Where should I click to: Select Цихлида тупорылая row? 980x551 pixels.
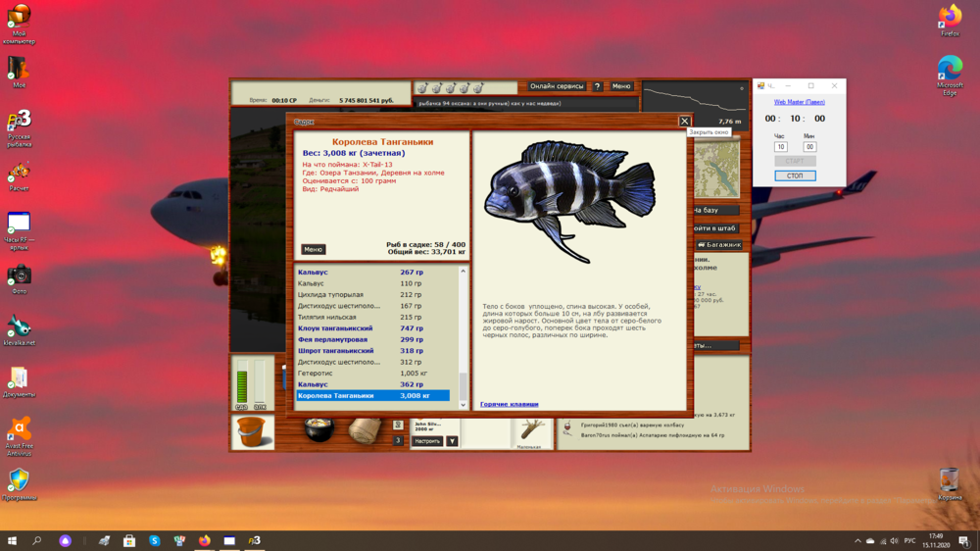[x=372, y=294]
